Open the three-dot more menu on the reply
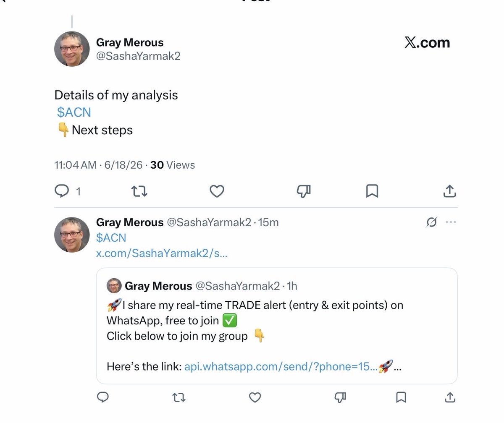 point(451,222)
